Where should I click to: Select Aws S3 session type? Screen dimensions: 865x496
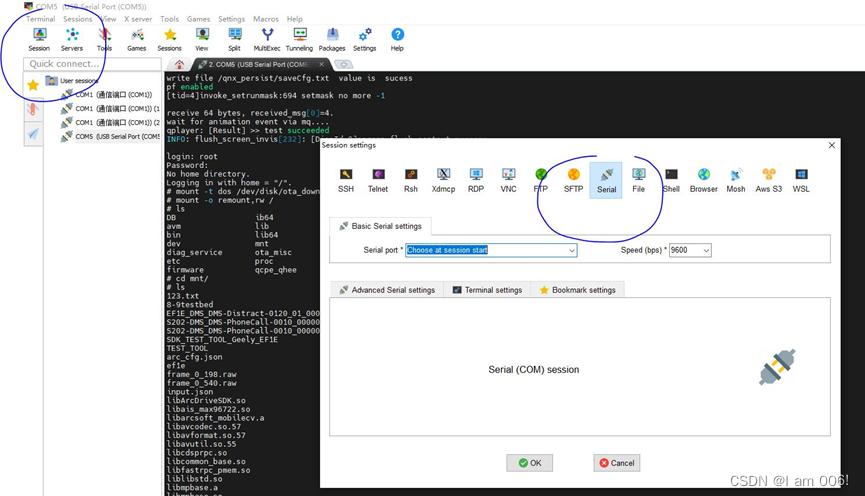769,180
